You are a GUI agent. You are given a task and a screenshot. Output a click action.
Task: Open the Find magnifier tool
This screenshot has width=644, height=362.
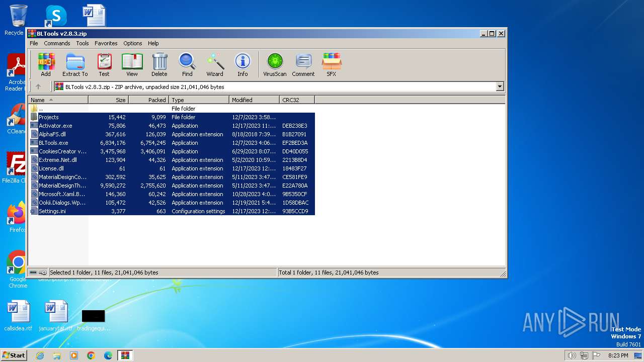coord(187,65)
